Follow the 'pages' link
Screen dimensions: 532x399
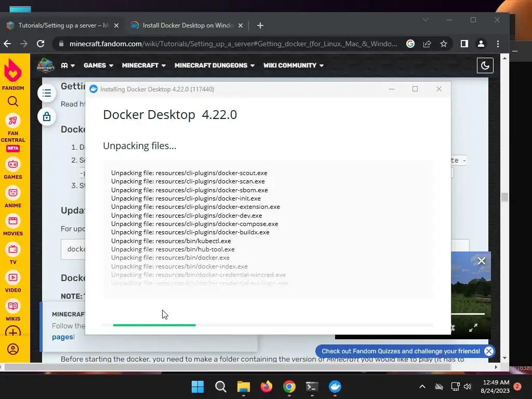[x=62, y=337]
